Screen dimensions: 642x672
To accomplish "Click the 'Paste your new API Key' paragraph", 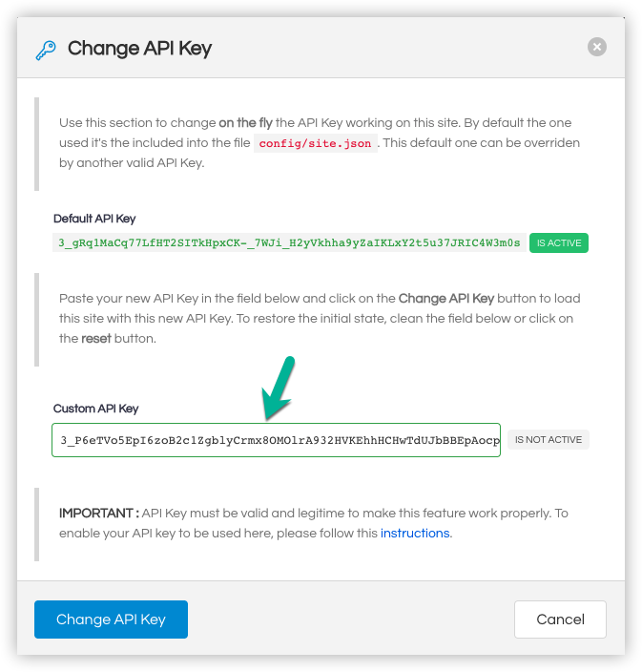I will pos(320,319).
